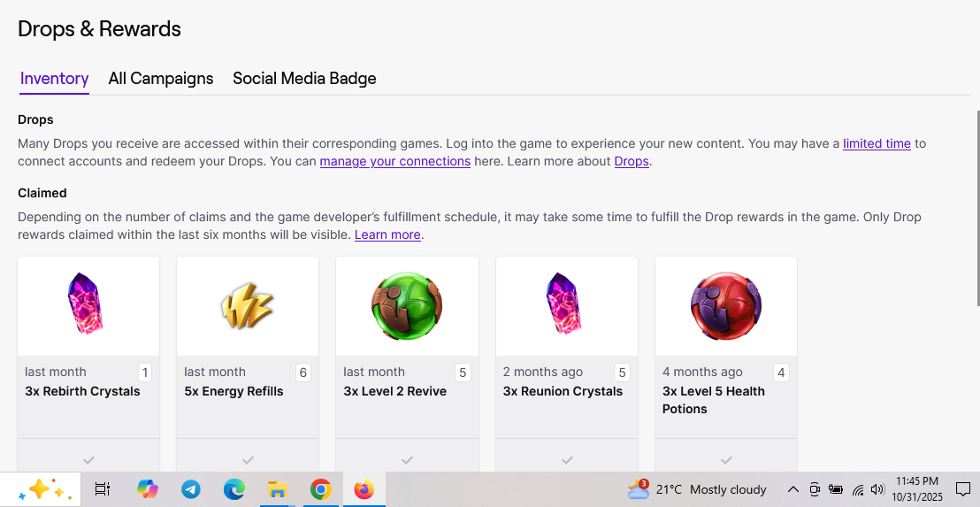Select the red Level 5 Health Potions orb
The height and width of the screenshot is (507, 980).
tap(725, 306)
